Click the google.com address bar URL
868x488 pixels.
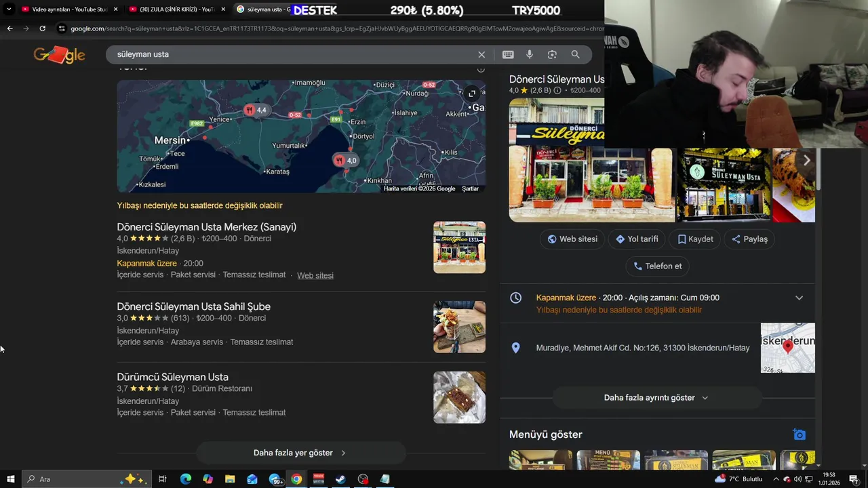tap(336, 28)
